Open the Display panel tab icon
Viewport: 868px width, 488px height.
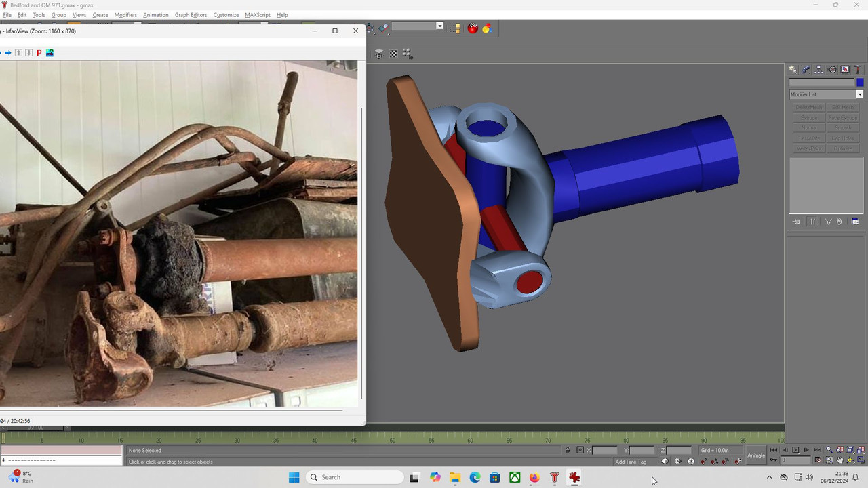click(845, 69)
